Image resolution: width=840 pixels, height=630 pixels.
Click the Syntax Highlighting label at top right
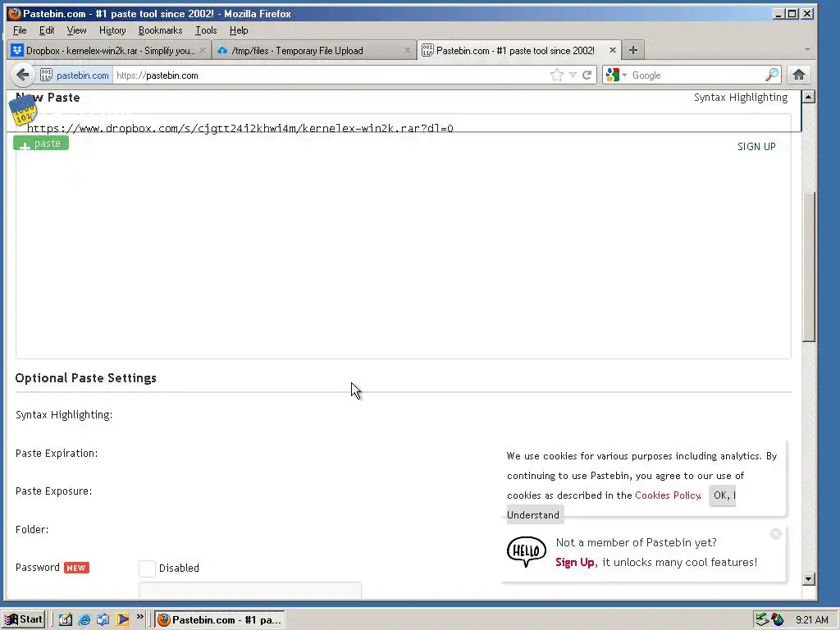[x=741, y=98]
